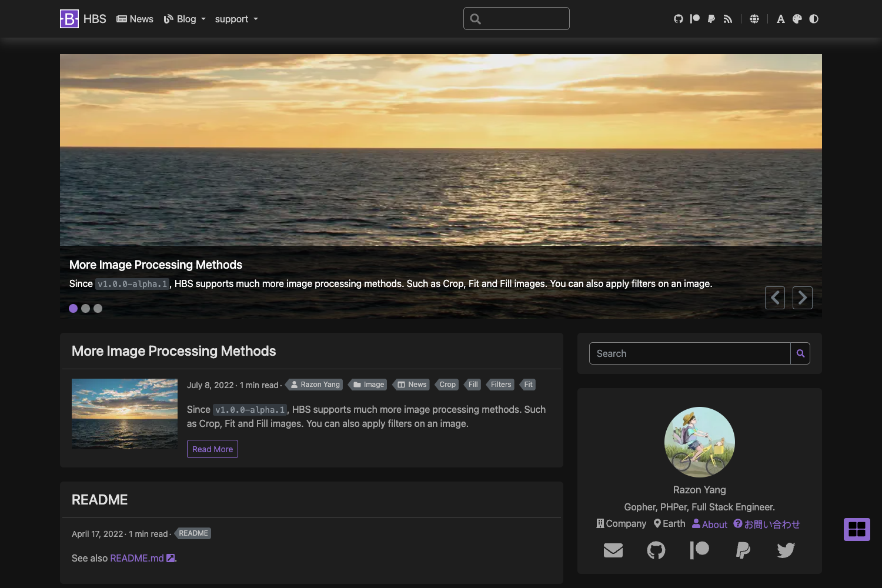Screen dimensions: 882x588
Task: Select the second carousel indicator dot
Action: click(x=85, y=308)
